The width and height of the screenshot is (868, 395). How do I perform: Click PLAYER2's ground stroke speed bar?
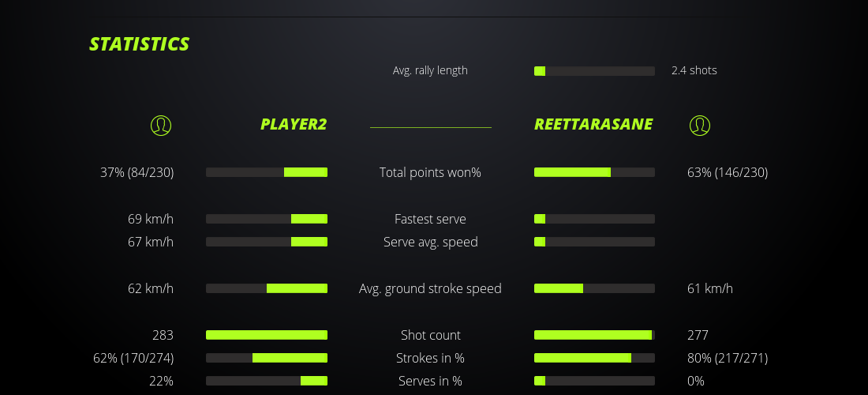(267, 288)
